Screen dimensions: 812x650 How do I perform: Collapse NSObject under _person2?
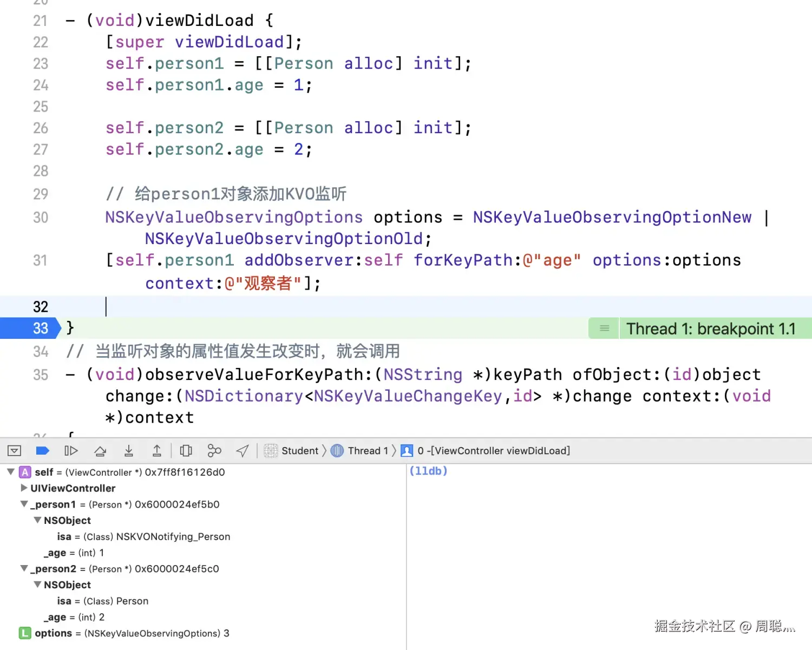click(37, 585)
